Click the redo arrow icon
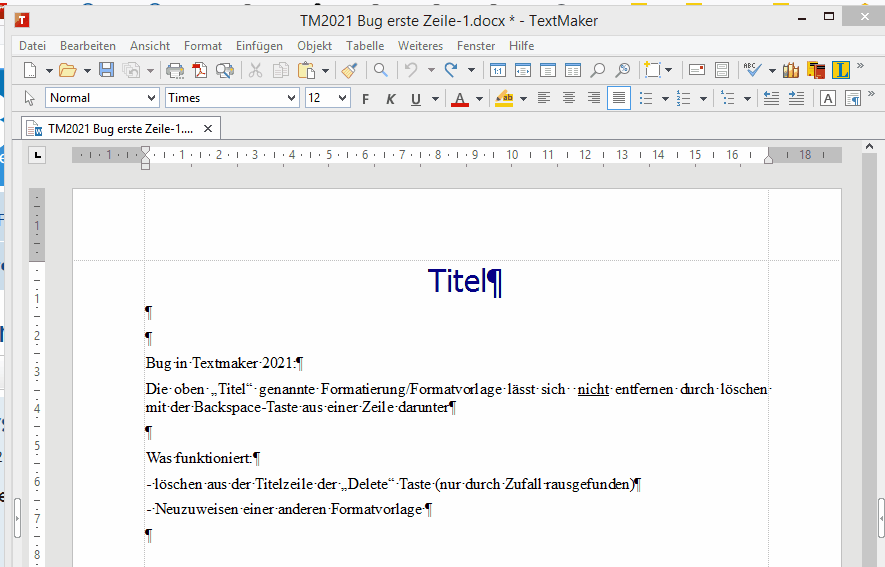 [x=451, y=70]
